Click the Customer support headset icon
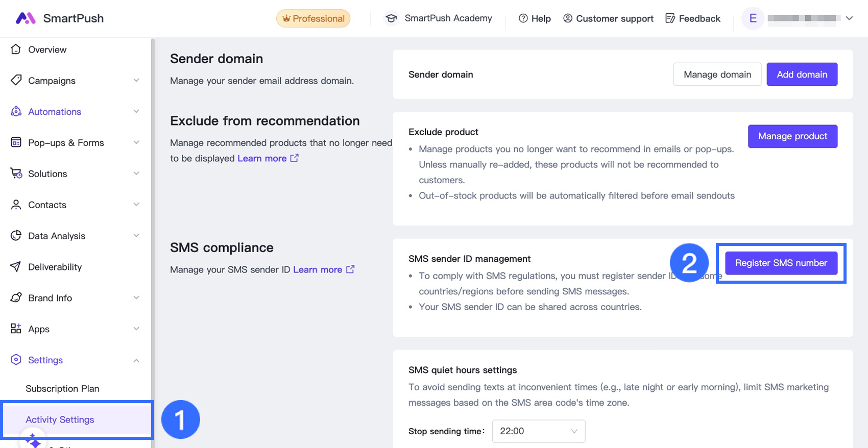This screenshot has height=448, width=868. [567, 18]
